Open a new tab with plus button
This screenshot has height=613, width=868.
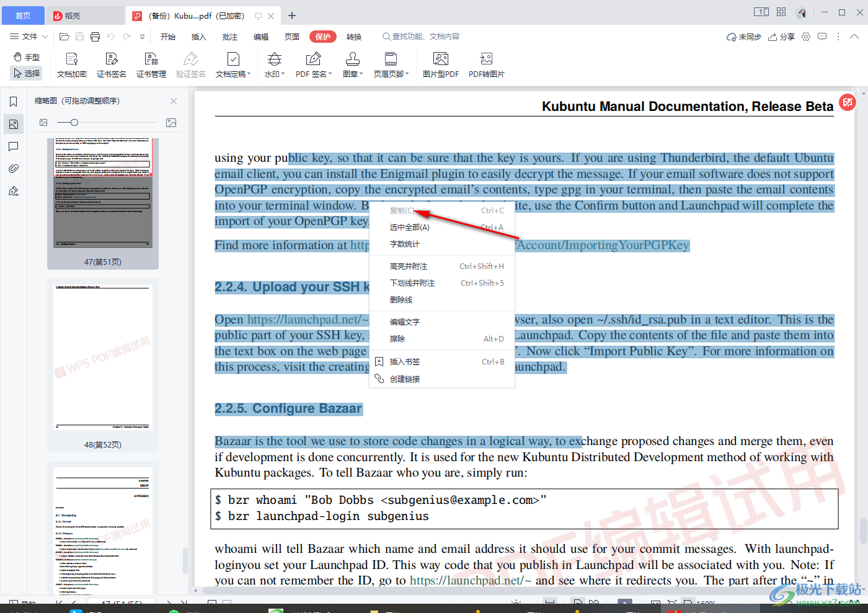click(292, 15)
